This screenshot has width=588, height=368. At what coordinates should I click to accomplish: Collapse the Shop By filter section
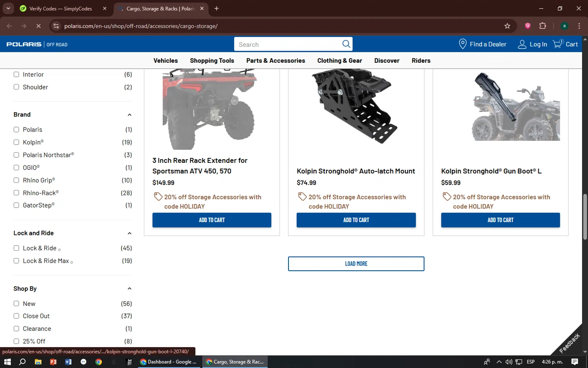(129, 288)
